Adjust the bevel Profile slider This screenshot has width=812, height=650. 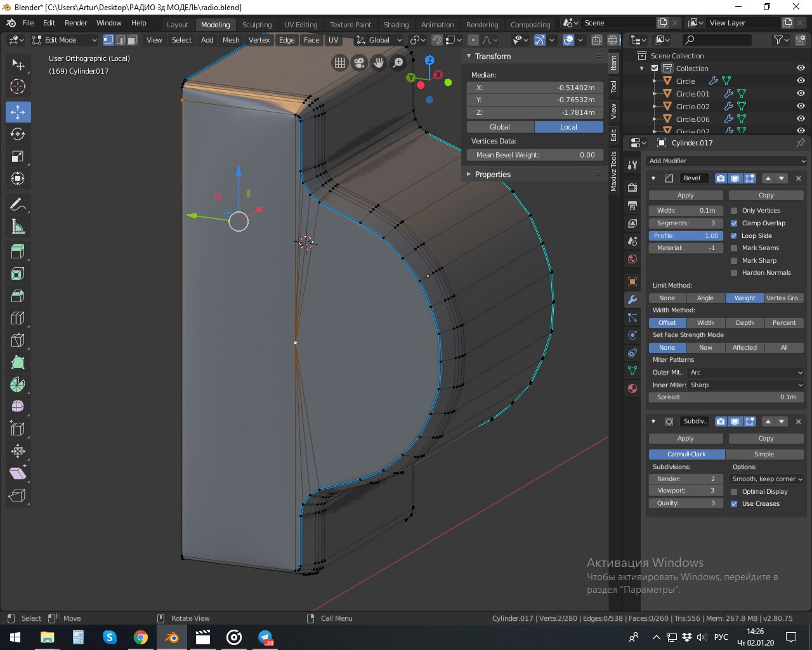[x=686, y=235]
